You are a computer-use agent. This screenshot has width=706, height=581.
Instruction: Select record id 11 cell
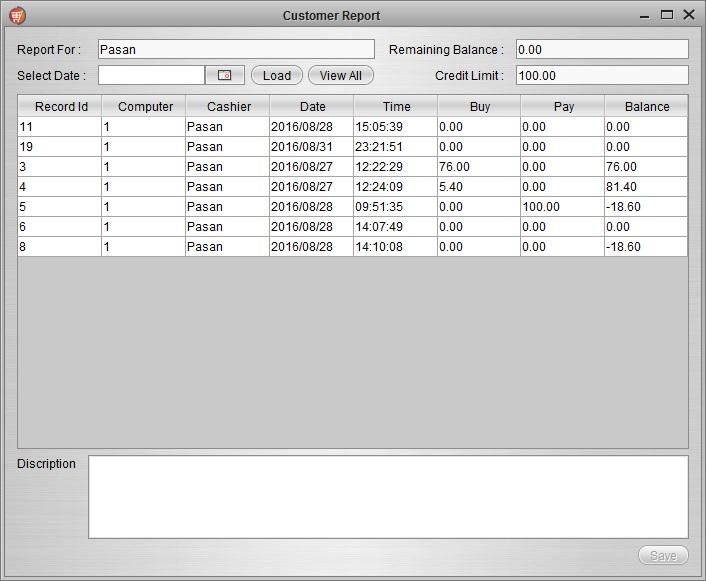[60, 127]
